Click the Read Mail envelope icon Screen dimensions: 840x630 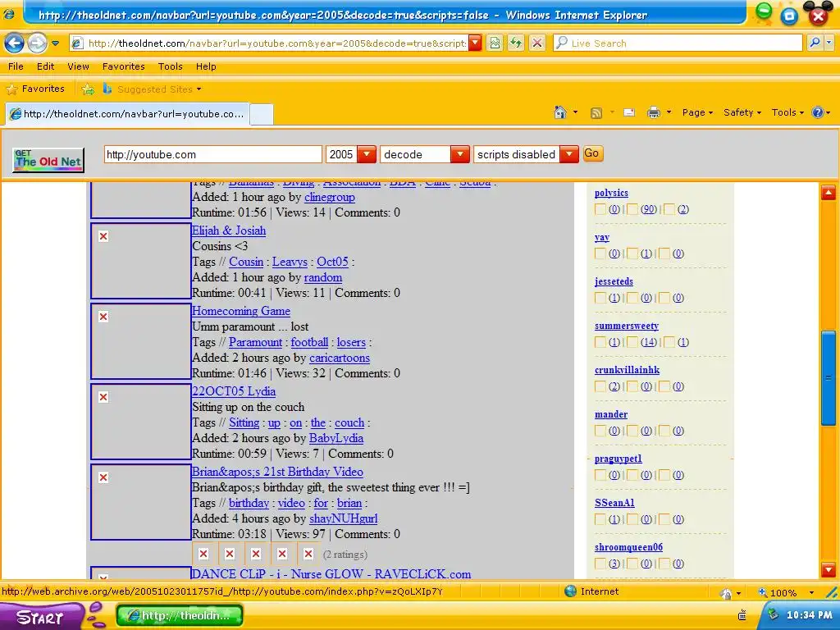(x=629, y=112)
